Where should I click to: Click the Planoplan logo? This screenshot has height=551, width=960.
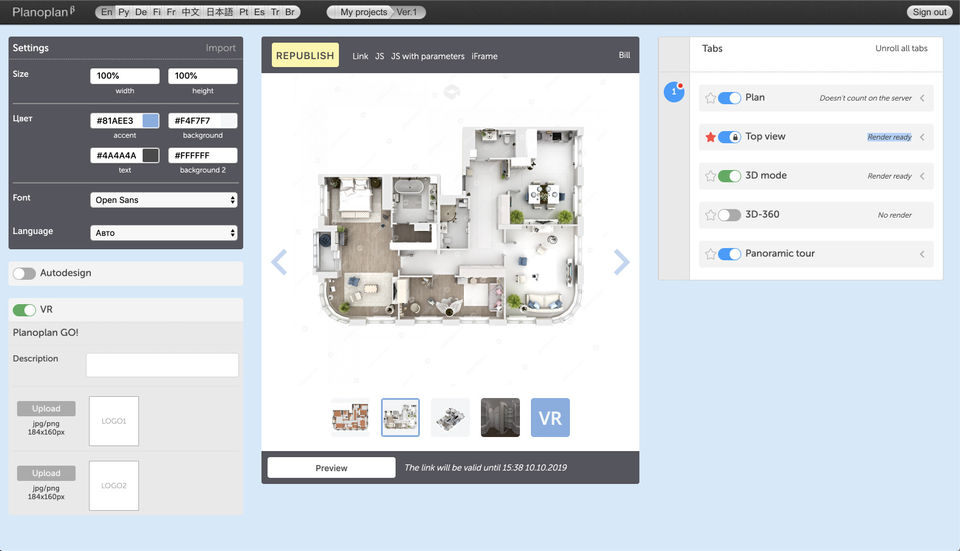[43, 12]
